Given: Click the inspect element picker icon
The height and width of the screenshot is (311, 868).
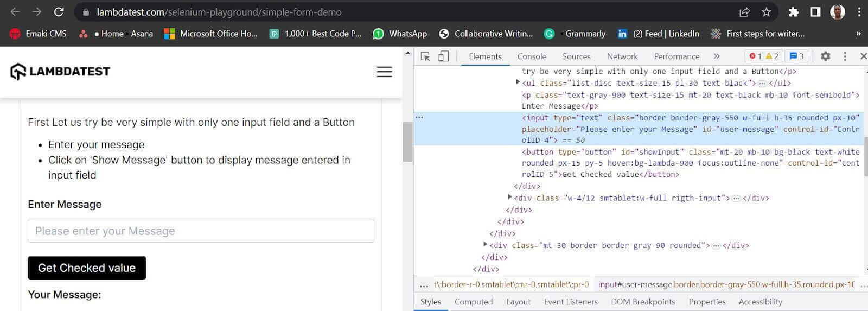Looking at the screenshot, I should click(425, 56).
